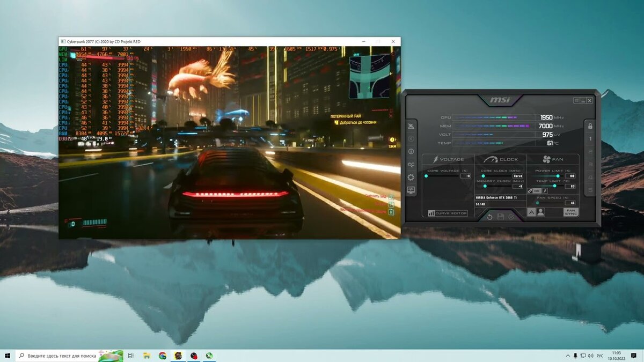
Task: Reset Afterburner settings to default
Action: click(489, 217)
